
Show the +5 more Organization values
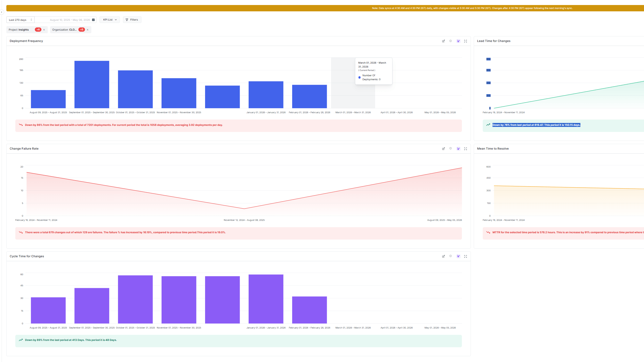click(x=82, y=30)
